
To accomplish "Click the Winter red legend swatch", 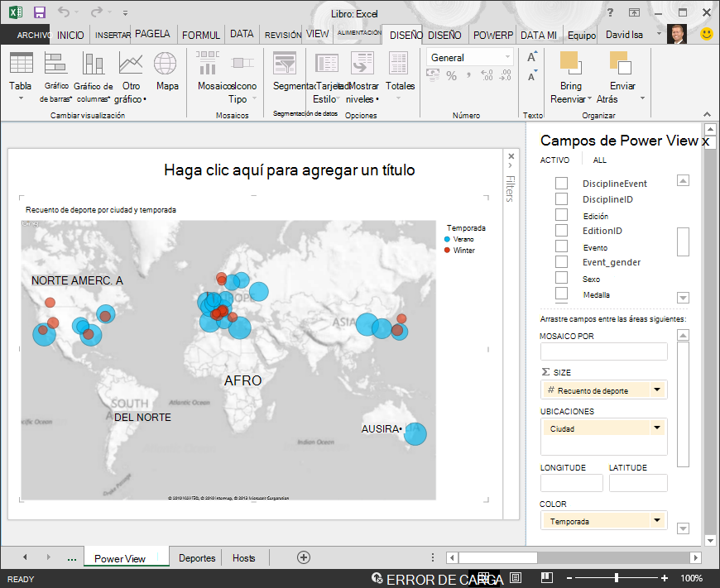I will tap(447, 250).
